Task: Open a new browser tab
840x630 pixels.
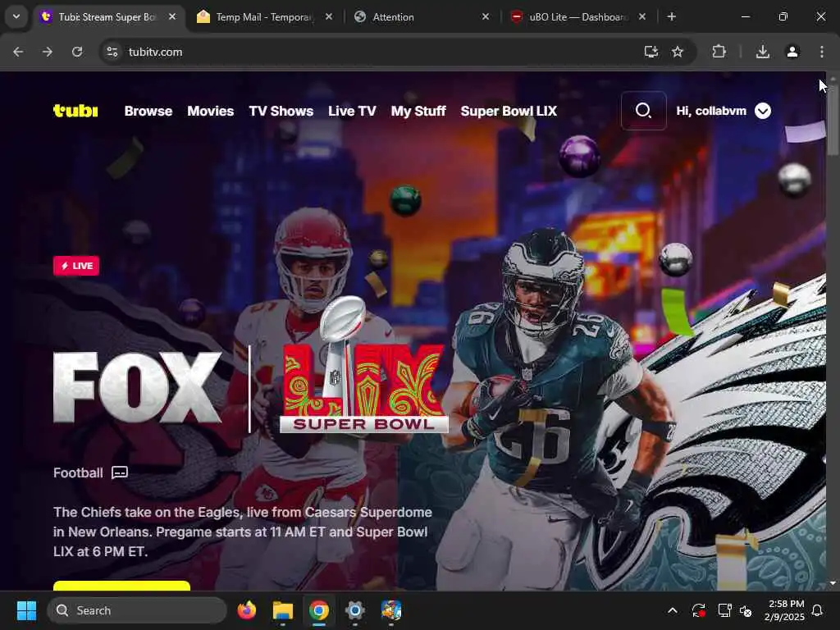Action: [672, 17]
